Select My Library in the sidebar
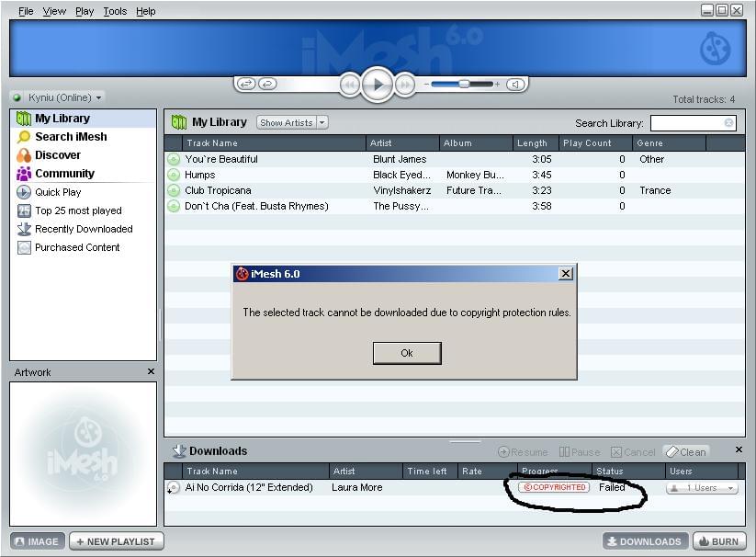This screenshot has width=756, height=557. click(84, 119)
